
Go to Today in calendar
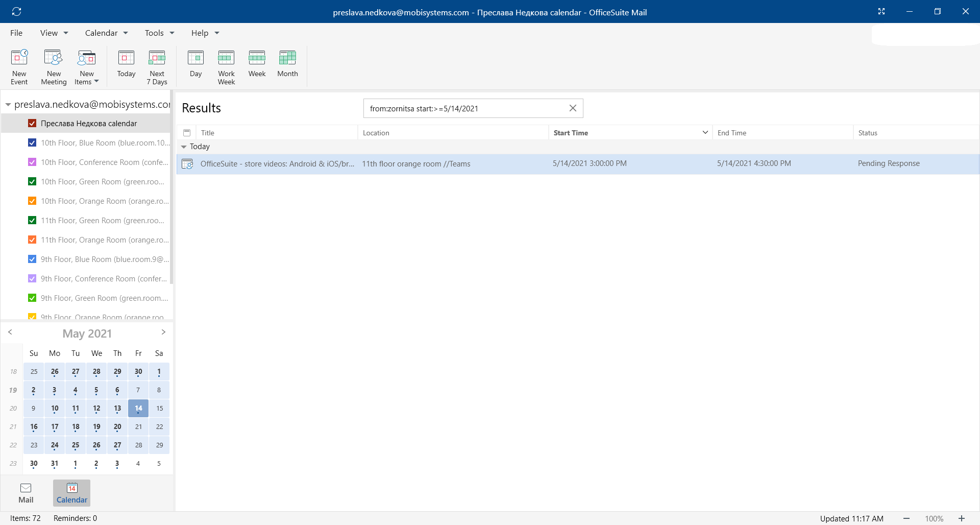[x=126, y=64]
